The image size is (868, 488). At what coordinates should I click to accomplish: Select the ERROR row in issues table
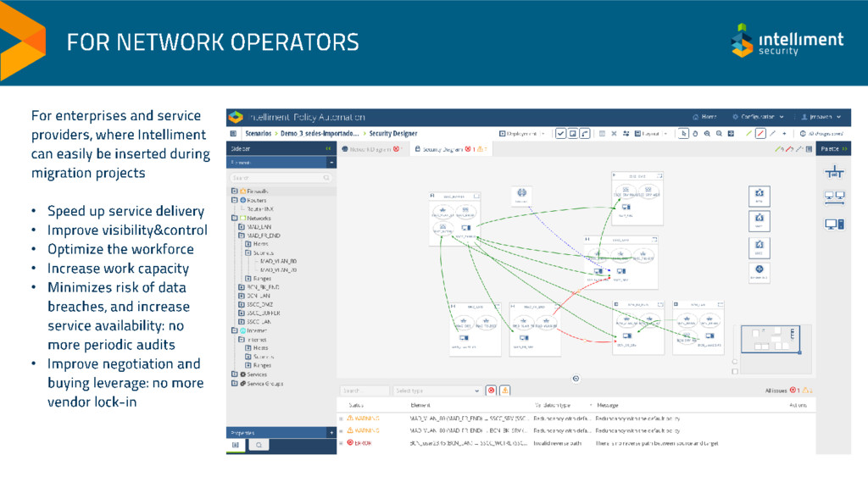[x=576, y=442]
